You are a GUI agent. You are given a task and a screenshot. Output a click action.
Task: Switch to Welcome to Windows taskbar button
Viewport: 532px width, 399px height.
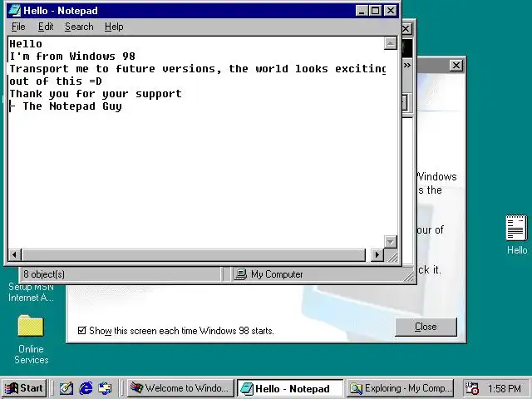pos(180,388)
